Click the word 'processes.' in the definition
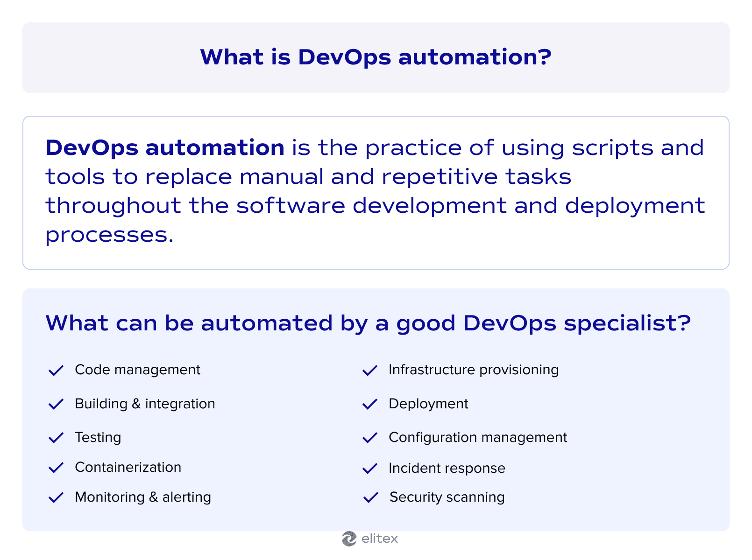This screenshot has height=560, width=752. pyautogui.click(x=109, y=235)
